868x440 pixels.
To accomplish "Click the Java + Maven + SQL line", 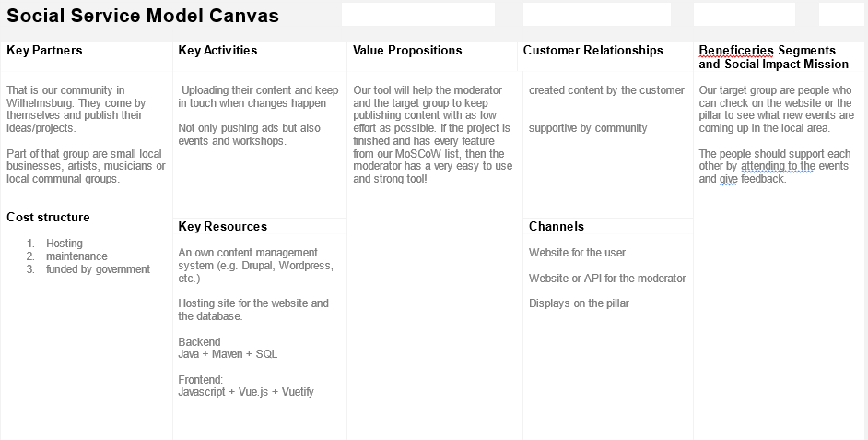I will [x=228, y=354].
